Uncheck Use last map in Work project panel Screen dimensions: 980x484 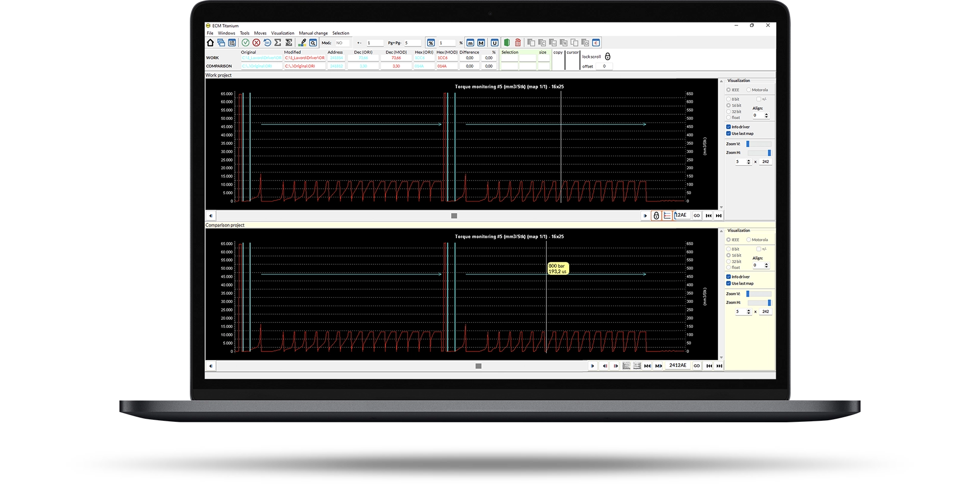[x=728, y=134]
